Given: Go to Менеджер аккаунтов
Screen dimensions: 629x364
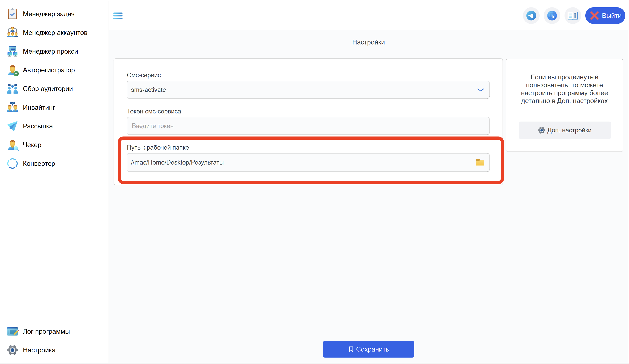Looking at the screenshot, I should click(55, 33).
